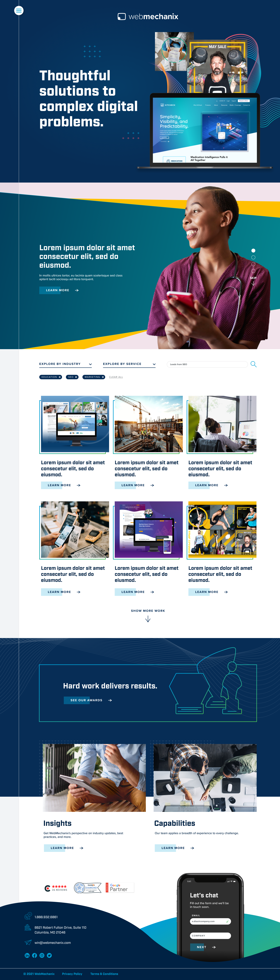This screenshot has width=280, height=980.
Task: Remove the SEO filter chip
Action: (76, 377)
